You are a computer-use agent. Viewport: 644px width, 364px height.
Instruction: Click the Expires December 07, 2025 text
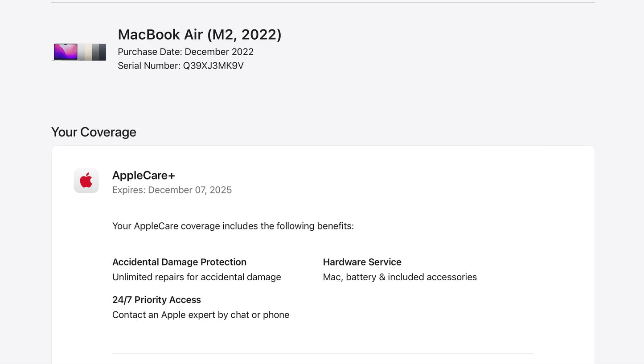tap(172, 190)
